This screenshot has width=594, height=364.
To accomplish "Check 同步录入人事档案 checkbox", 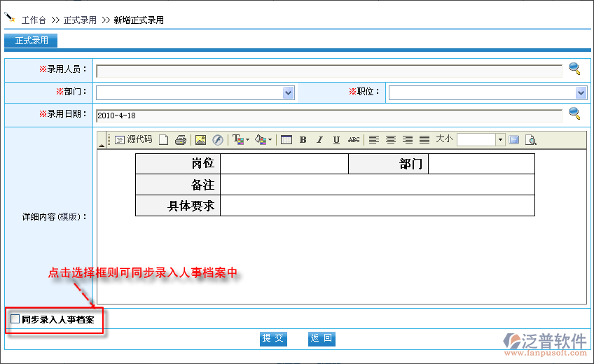I will coord(15,320).
